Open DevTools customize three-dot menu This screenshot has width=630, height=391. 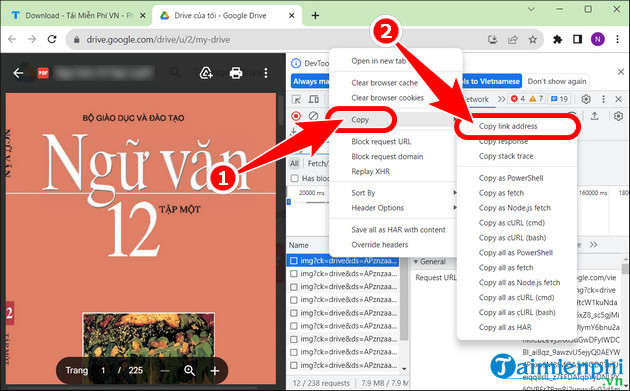click(x=603, y=99)
